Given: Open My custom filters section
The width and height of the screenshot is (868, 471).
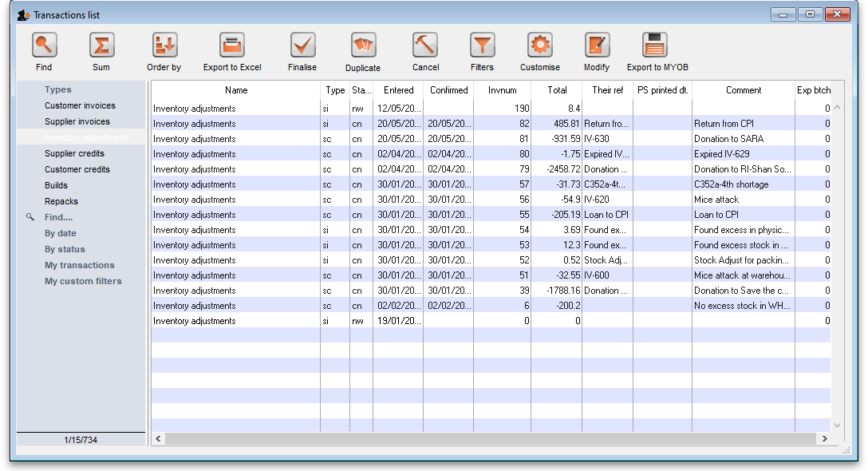Looking at the screenshot, I should 83,281.
